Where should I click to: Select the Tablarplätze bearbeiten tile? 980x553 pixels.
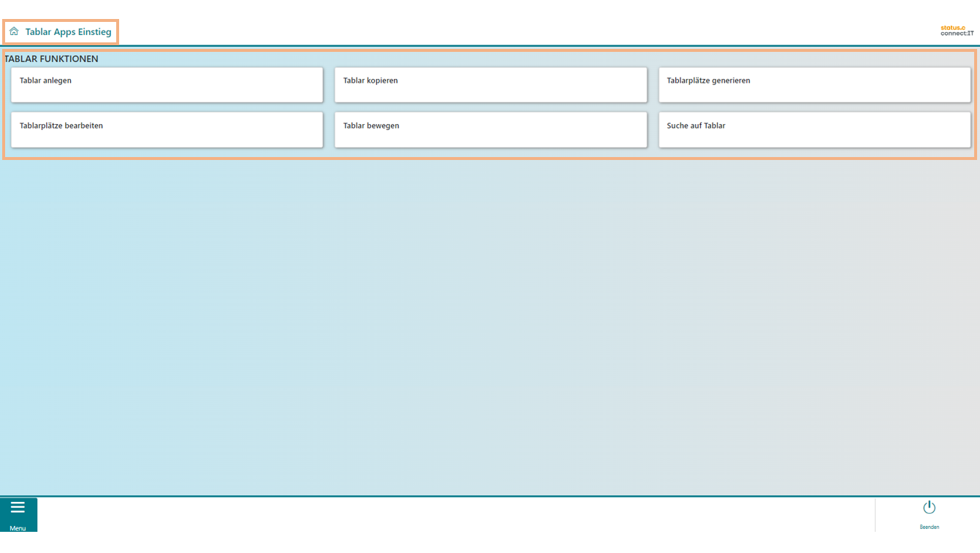coord(167,129)
